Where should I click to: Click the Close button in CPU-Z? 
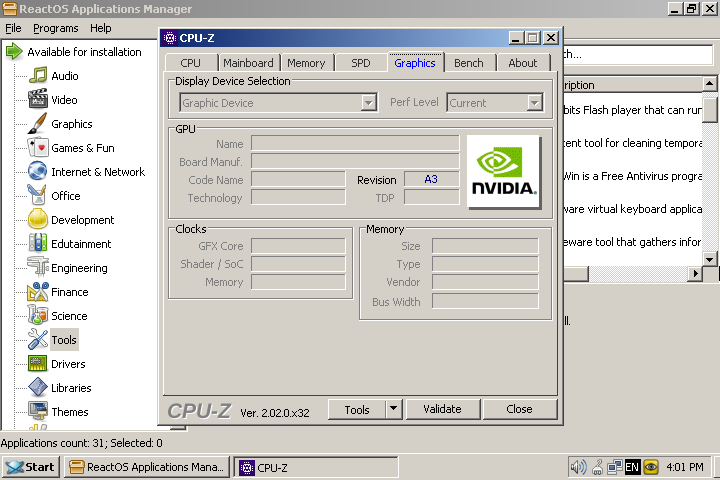[519, 409]
